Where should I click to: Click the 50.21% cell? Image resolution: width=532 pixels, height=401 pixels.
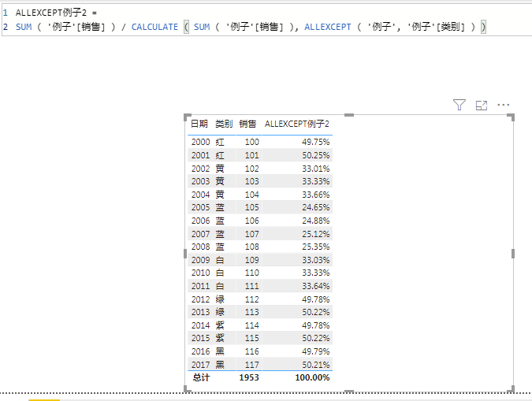coord(315,365)
